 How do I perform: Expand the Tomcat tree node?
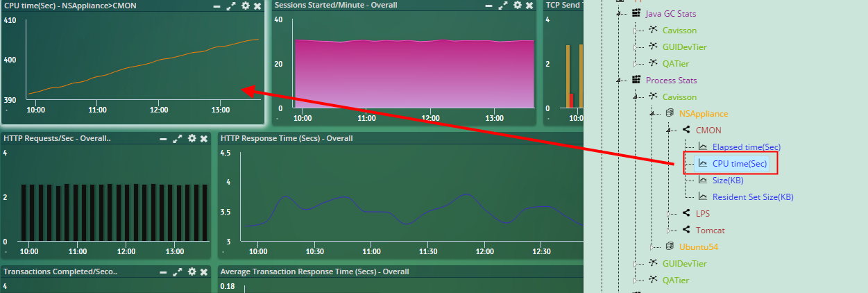point(669,231)
